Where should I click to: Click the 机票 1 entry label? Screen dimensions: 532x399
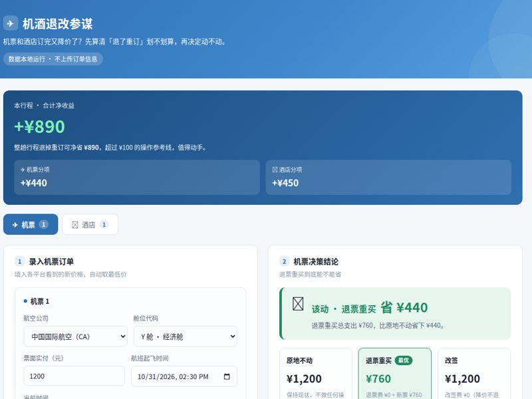[x=40, y=301]
